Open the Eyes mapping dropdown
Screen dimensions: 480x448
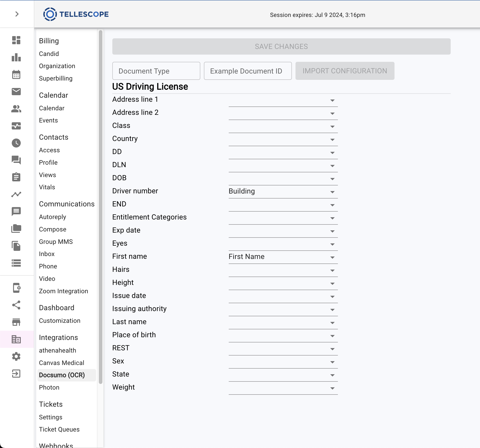283,244
